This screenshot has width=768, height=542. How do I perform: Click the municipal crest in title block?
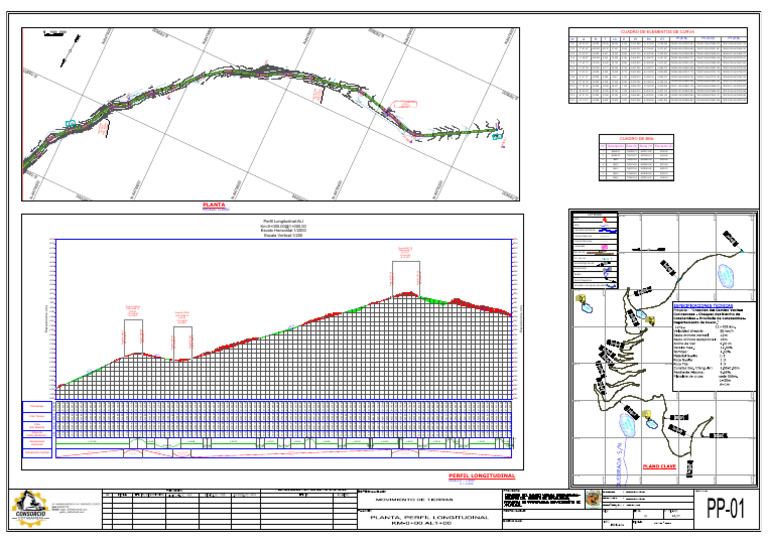pyautogui.click(x=593, y=499)
